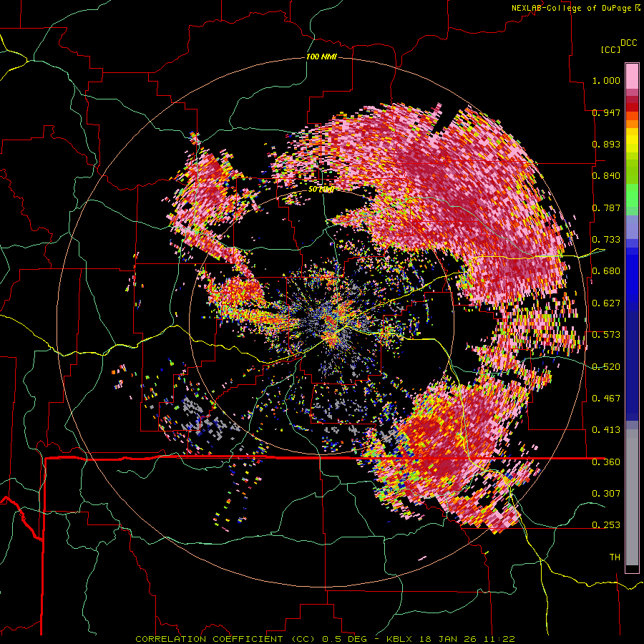Click the Correlation Coefficient caption at bottom

click(325, 639)
